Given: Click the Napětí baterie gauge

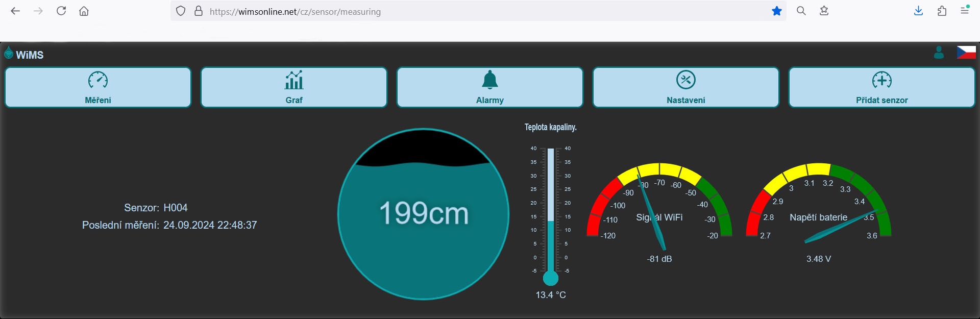Looking at the screenshot, I should click(818, 209).
